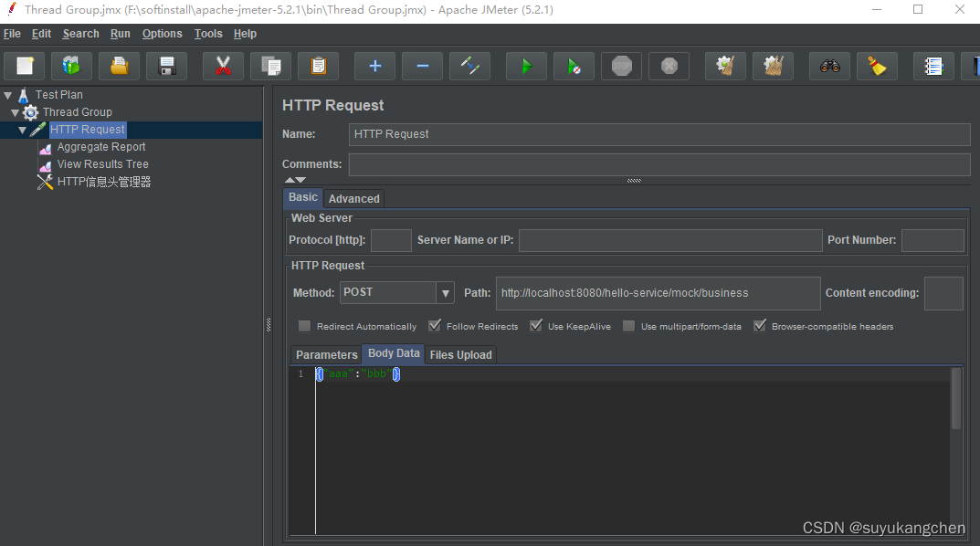
Task: Click the Thread Group gear icon
Action: (x=31, y=112)
